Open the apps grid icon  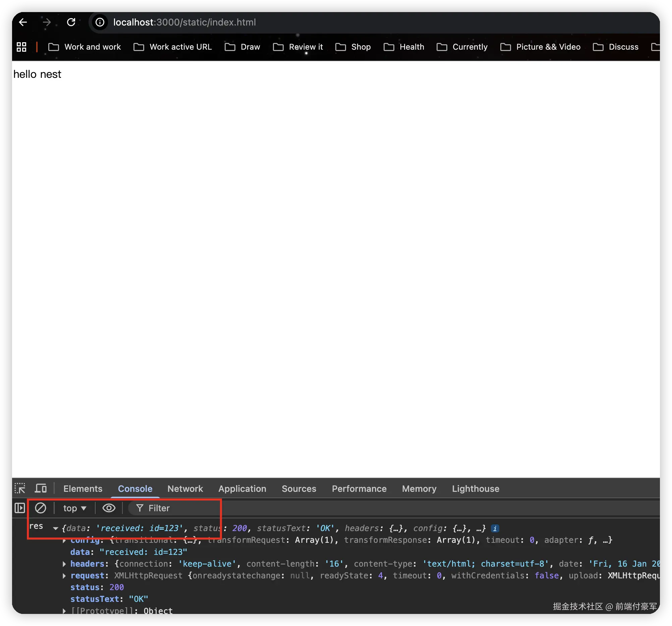21,47
